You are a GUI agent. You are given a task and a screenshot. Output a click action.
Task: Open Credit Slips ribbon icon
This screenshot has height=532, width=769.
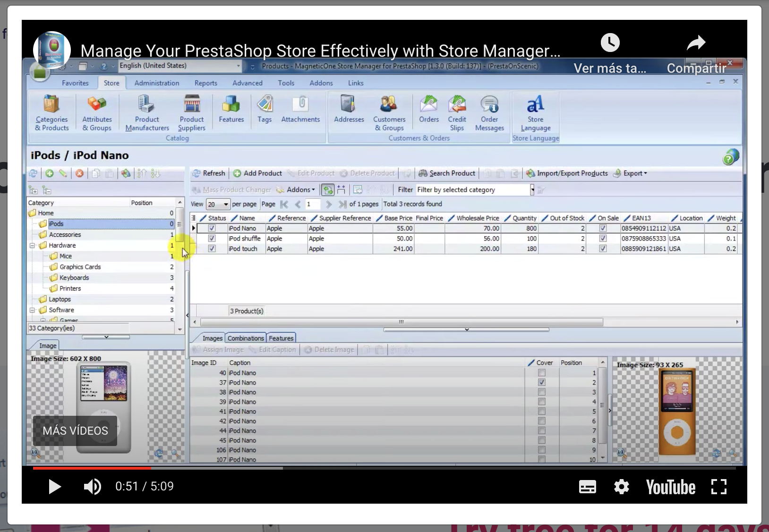457,113
